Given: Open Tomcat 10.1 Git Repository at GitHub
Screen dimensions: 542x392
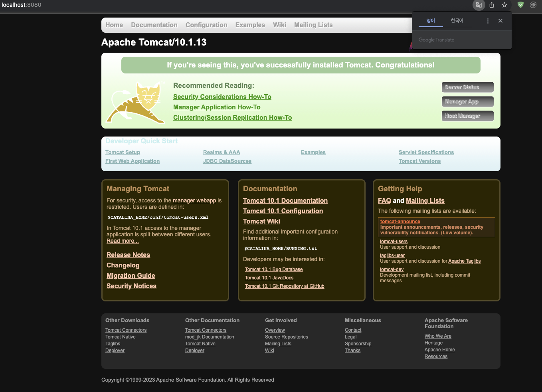Looking at the screenshot, I should coord(285,286).
